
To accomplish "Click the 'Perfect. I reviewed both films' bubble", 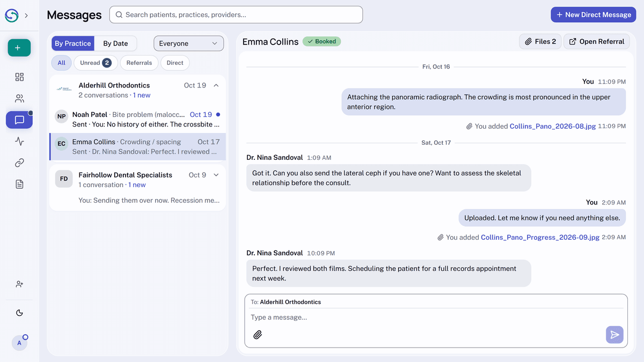I will [x=389, y=274].
